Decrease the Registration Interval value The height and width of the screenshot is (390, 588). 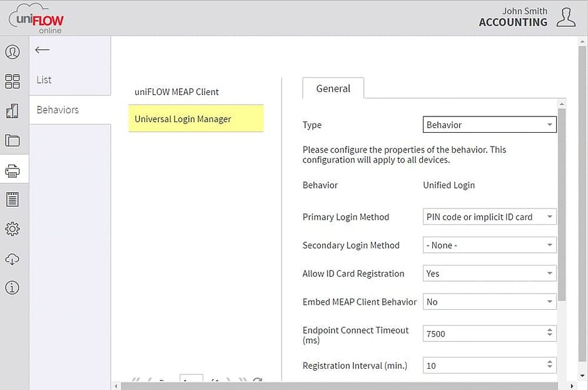click(550, 366)
